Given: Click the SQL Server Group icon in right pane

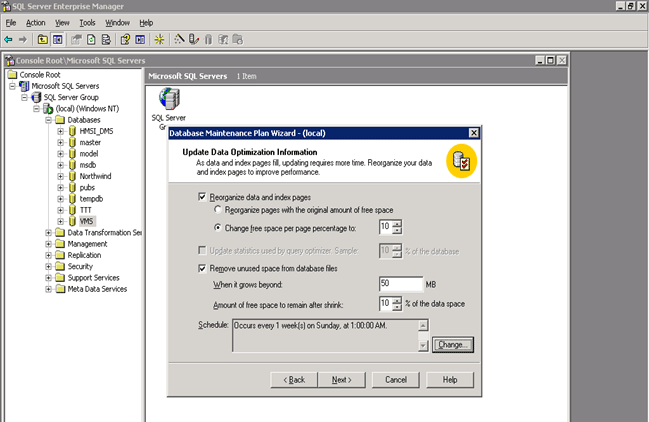Looking at the screenshot, I should coord(169,99).
